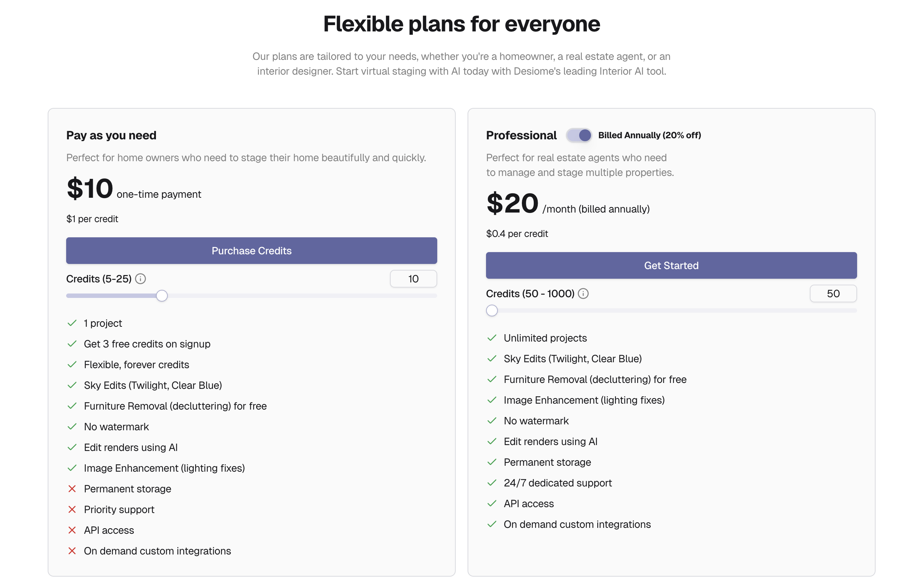Click the green checkmark next to Unlimited projects
The height and width of the screenshot is (587, 924).
pos(492,337)
